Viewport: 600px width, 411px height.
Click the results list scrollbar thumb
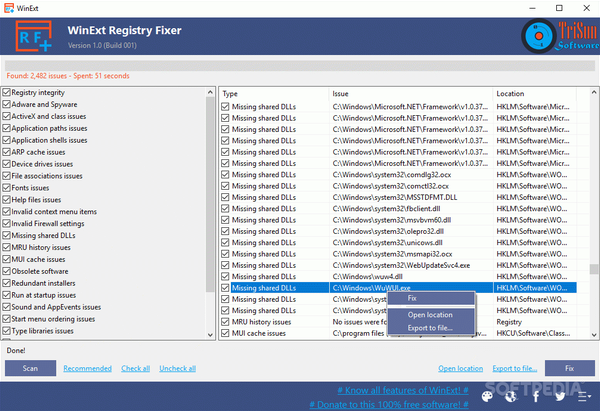click(594, 269)
